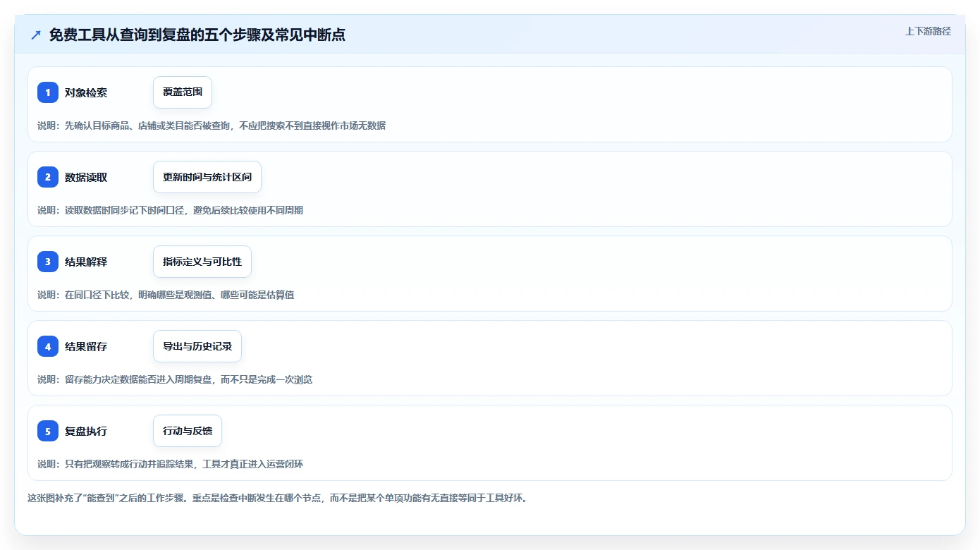
Task: Select the 行动与反馈 chip
Action: pyautogui.click(x=188, y=431)
